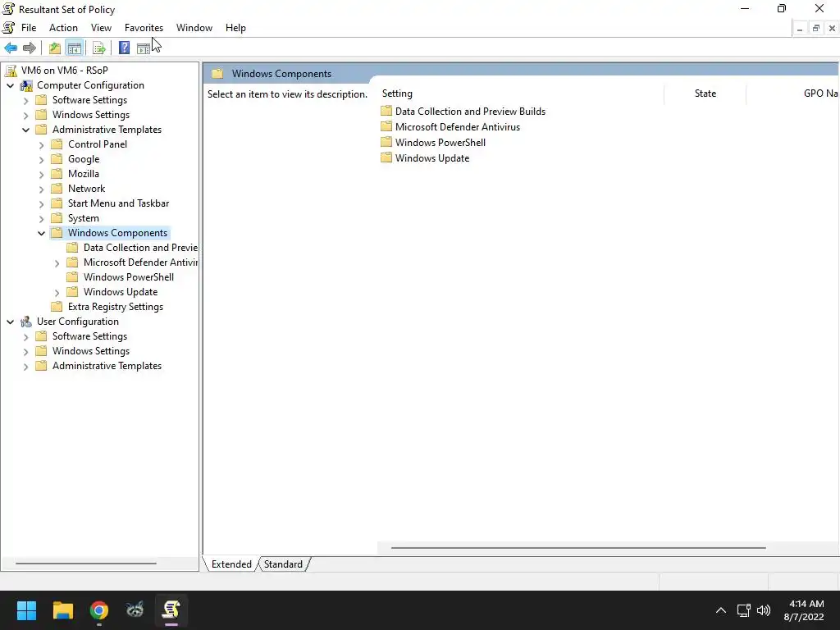840x630 pixels.
Task: Collapse the Computer Configuration node
Action: (x=10, y=85)
